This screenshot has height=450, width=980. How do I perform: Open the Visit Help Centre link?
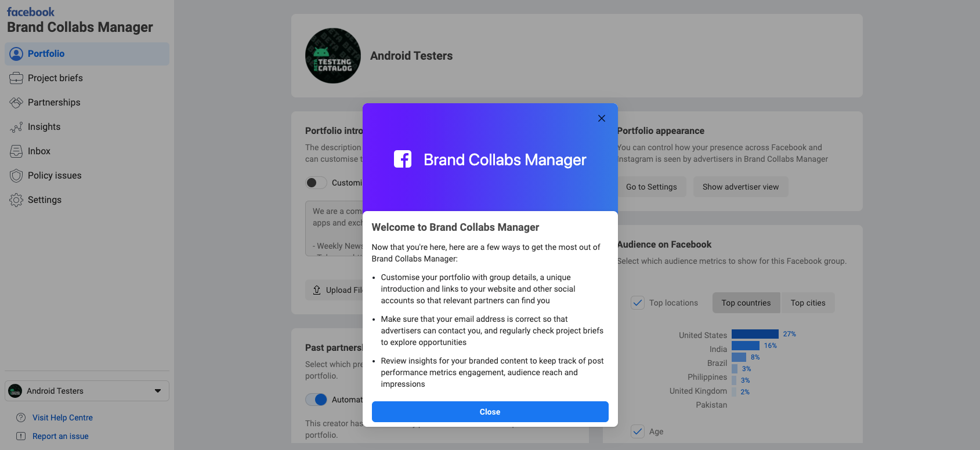(x=63, y=418)
